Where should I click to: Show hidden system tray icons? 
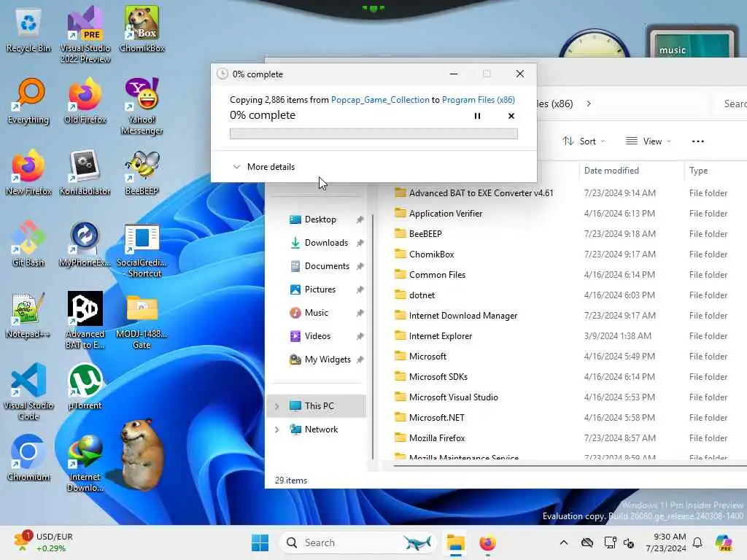(x=564, y=542)
